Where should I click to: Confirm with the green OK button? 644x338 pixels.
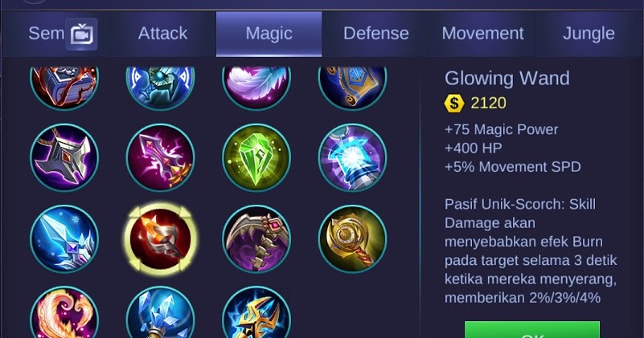(532, 330)
